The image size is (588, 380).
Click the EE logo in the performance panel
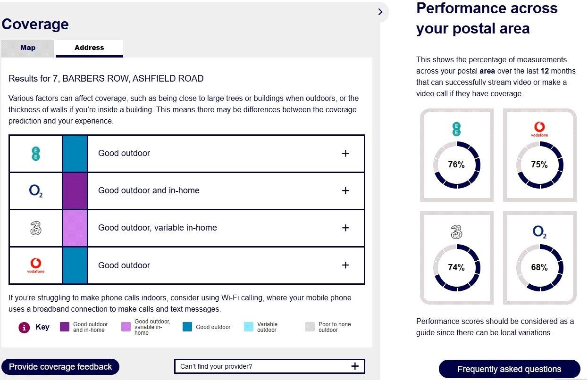(456, 129)
